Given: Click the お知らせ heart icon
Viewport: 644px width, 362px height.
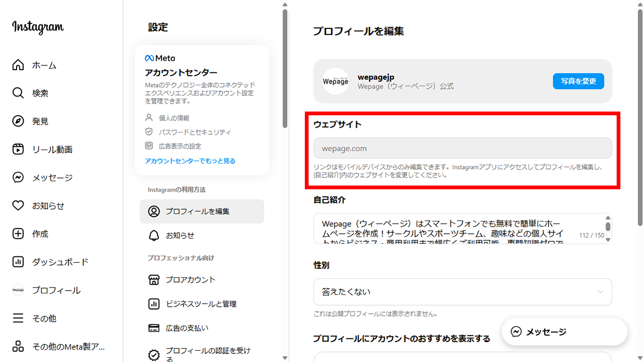Looking at the screenshot, I should click(x=18, y=205).
